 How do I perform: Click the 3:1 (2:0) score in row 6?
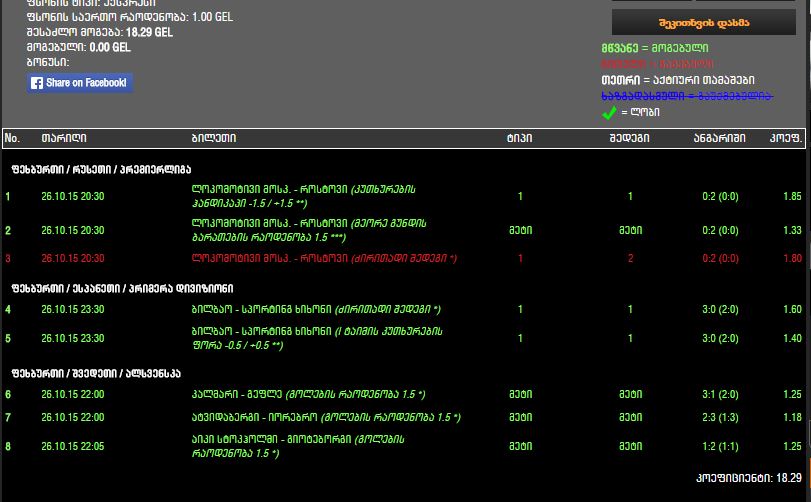point(719,394)
